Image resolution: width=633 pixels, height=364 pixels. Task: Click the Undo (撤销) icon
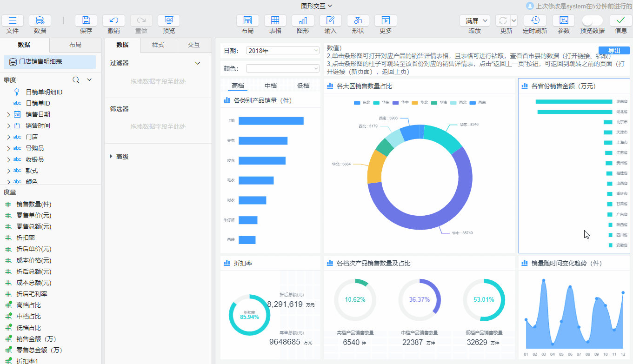[x=113, y=20]
